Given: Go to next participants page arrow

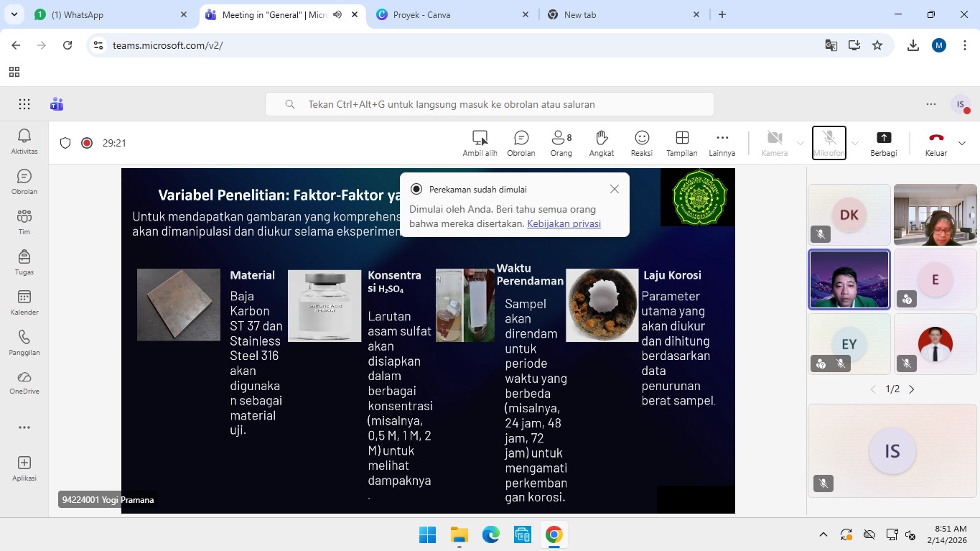Looking at the screenshot, I should tap(912, 389).
